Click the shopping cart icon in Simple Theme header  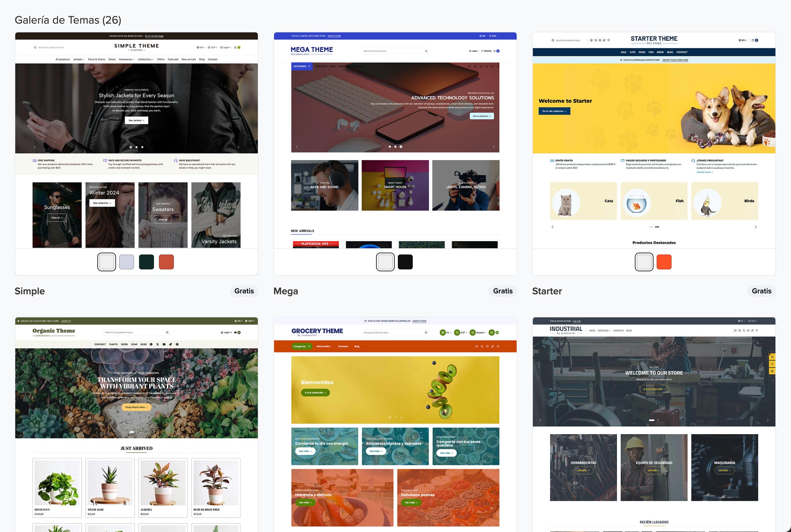tap(235, 48)
